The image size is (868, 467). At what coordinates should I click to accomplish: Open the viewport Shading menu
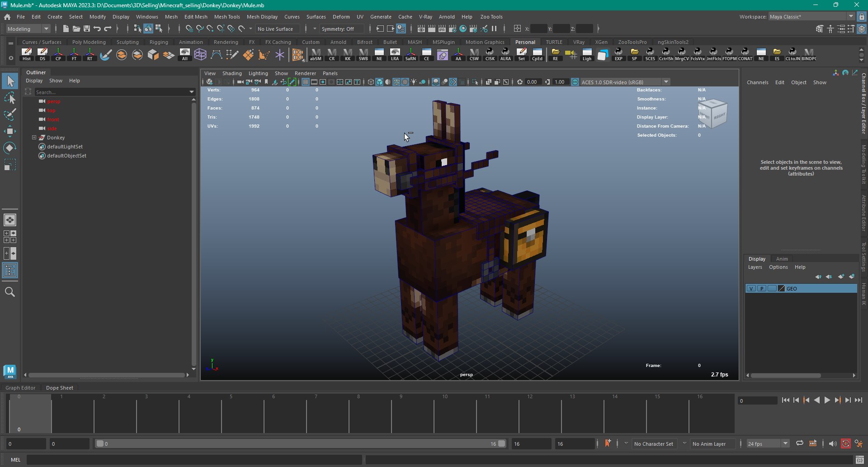(232, 73)
